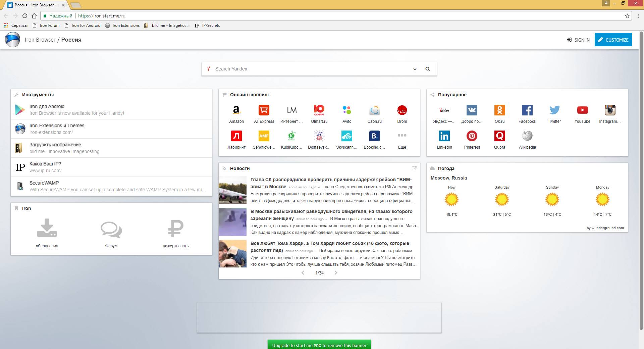Show more shops via Еще icon
Viewport: 644px width, 349px height.
tap(402, 136)
